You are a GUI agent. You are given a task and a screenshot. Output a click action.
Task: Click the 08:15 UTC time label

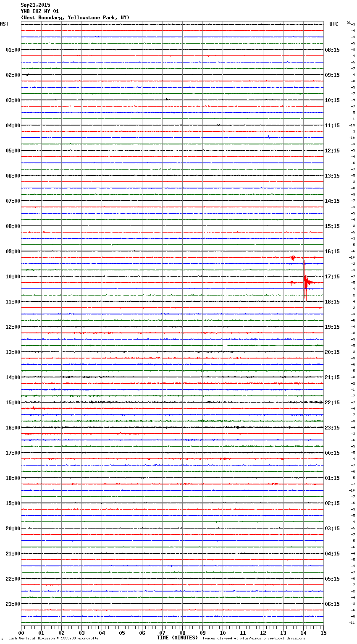click(x=332, y=50)
